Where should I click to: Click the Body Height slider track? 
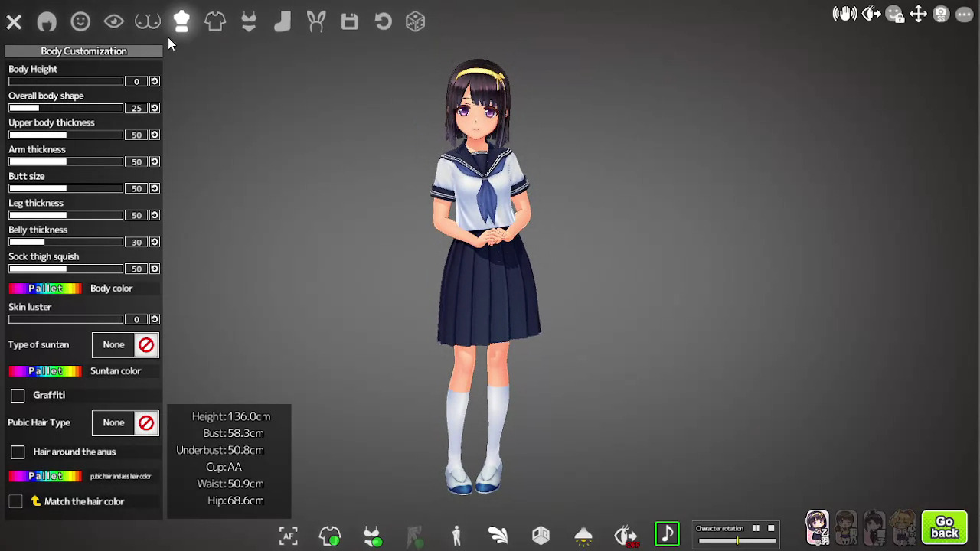66,81
